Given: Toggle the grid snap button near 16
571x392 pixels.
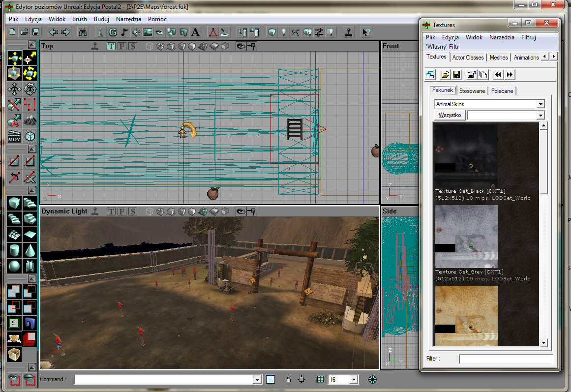Looking at the screenshot, I should [320, 379].
